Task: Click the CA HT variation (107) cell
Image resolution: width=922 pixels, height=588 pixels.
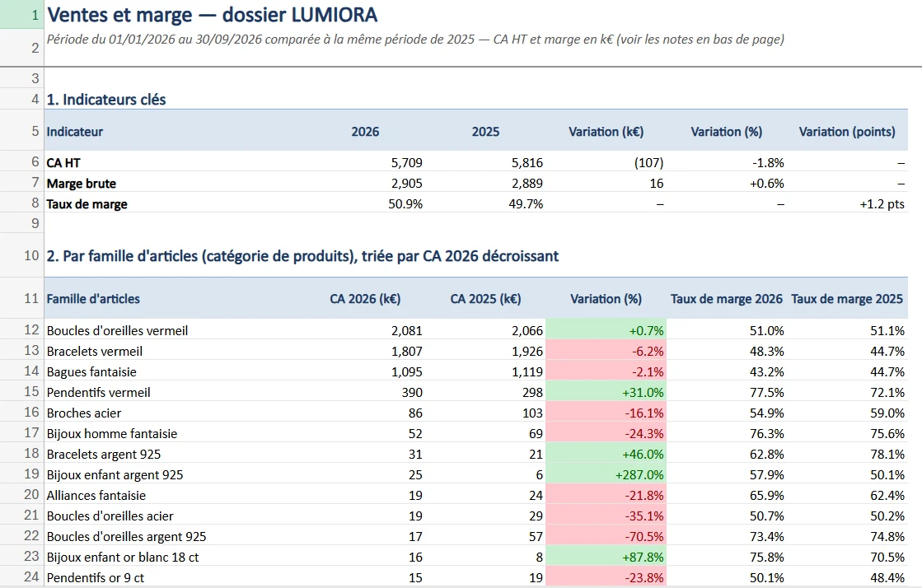Action: tap(606, 161)
